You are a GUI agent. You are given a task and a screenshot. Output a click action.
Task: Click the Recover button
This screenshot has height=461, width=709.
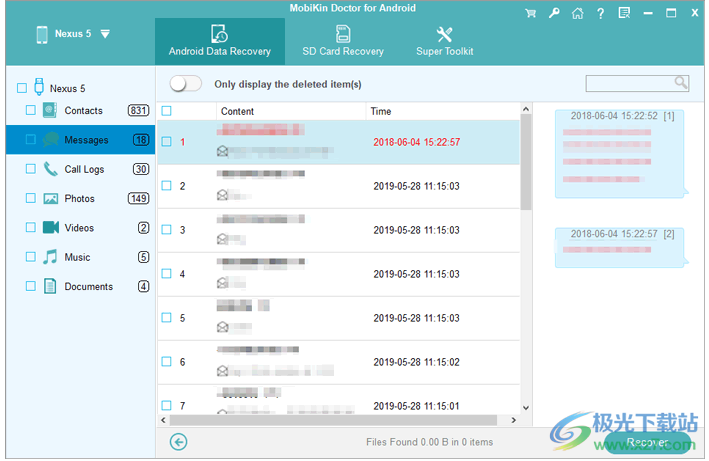pos(648,442)
